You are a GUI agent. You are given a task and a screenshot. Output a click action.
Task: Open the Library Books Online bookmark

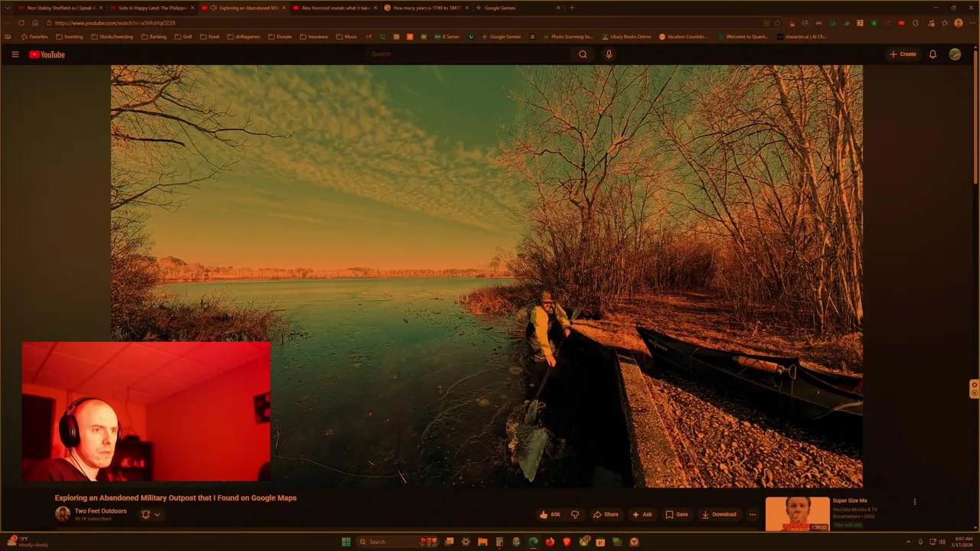pos(626,37)
